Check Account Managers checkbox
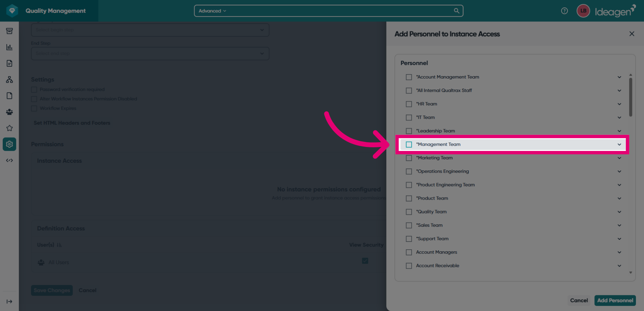The image size is (644, 311). (x=409, y=252)
